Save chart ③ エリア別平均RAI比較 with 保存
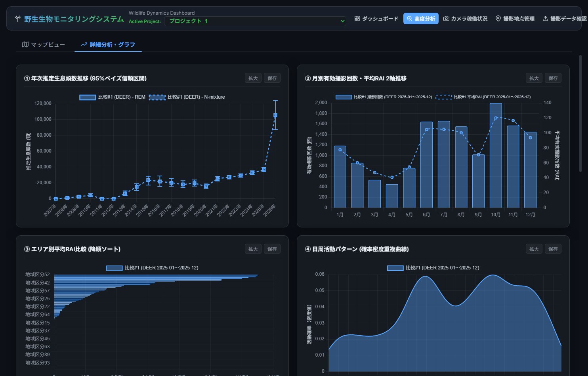The image size is (588, 376). [272, 249]
